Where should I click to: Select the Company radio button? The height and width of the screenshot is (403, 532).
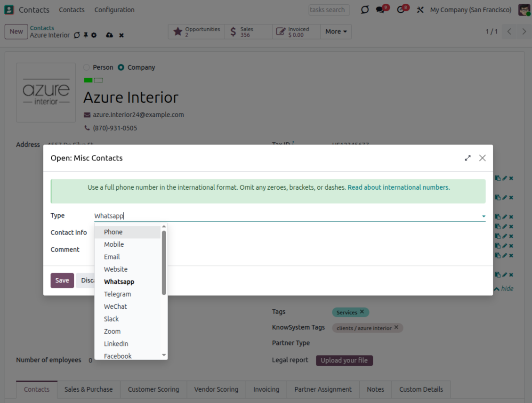(x=121, y=67)
